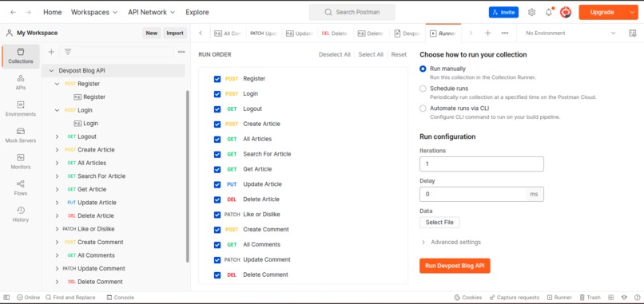Open the environment quick look icon

click(x=633, y=34)
